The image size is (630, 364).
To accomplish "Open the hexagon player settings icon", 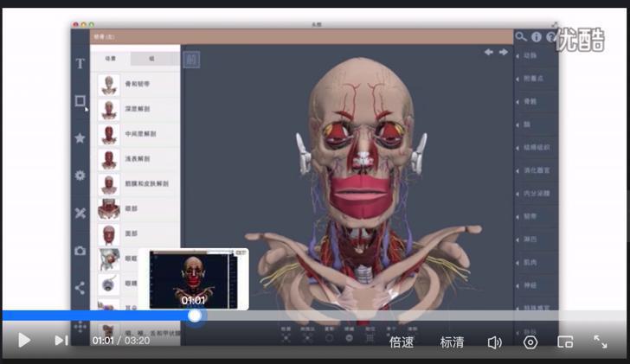I will [530, 342].
